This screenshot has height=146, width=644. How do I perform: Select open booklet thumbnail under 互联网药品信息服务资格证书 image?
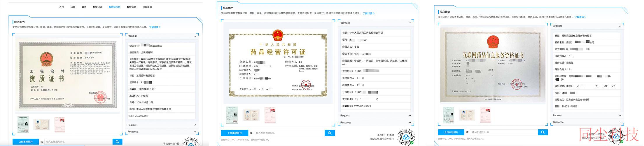[x=467, y=115]
